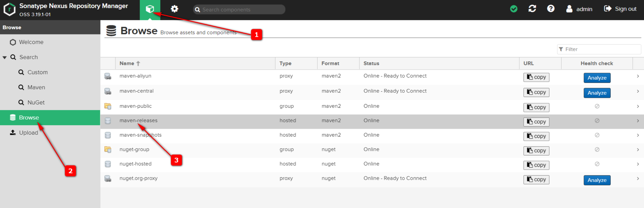
Task: Sign out of Nexus
Action: tap(620, 9)
